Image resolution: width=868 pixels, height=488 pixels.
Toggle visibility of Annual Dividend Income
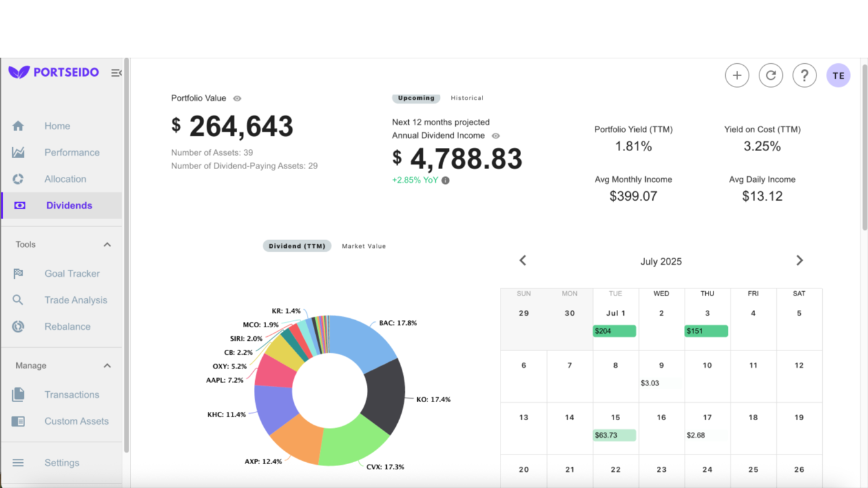tap(495, 136)
